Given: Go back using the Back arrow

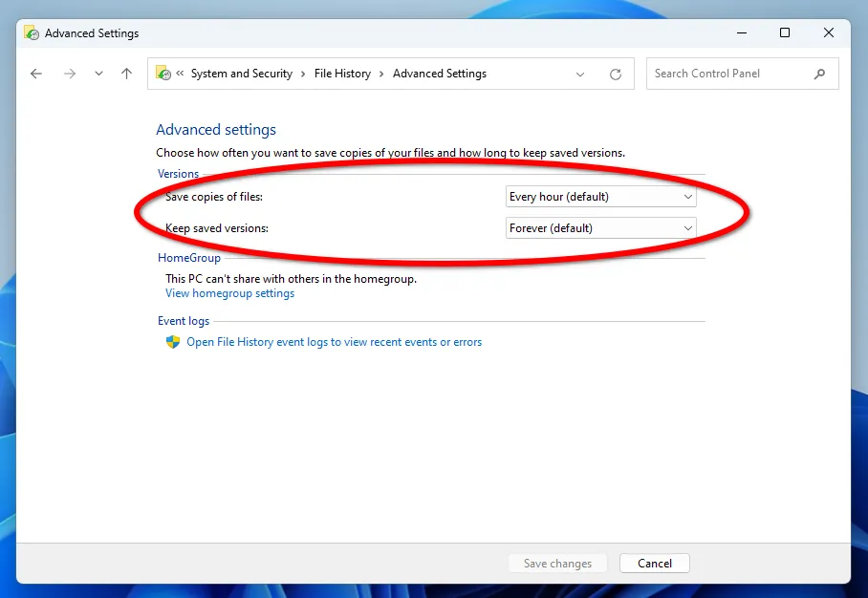Looking at the screenshot, I should (36, 74).
